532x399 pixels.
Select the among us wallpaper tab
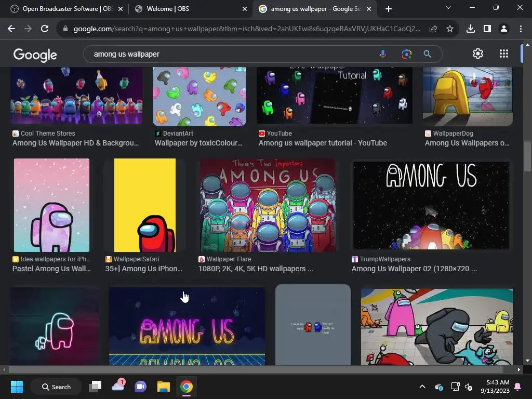click(x=314, y=9)
